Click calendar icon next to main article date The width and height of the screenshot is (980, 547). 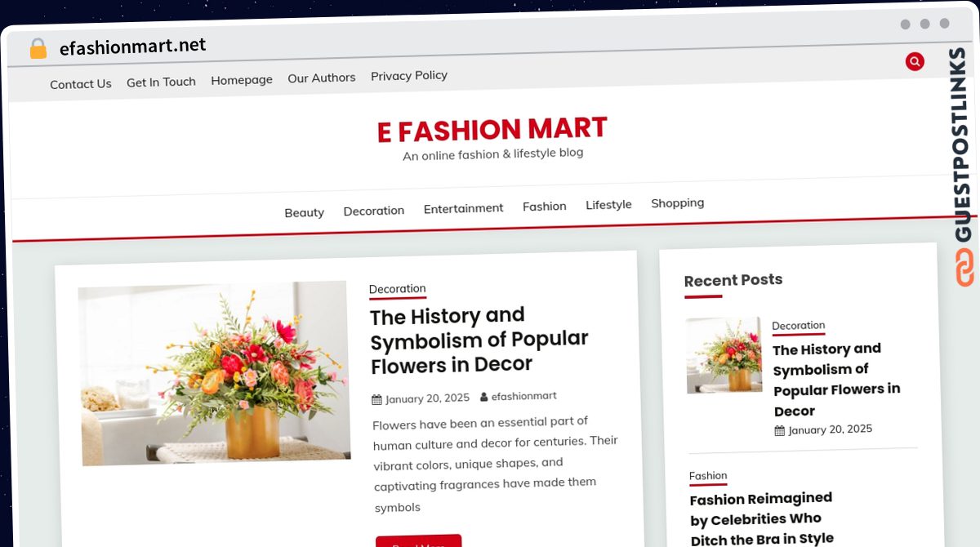pos(376,400)
